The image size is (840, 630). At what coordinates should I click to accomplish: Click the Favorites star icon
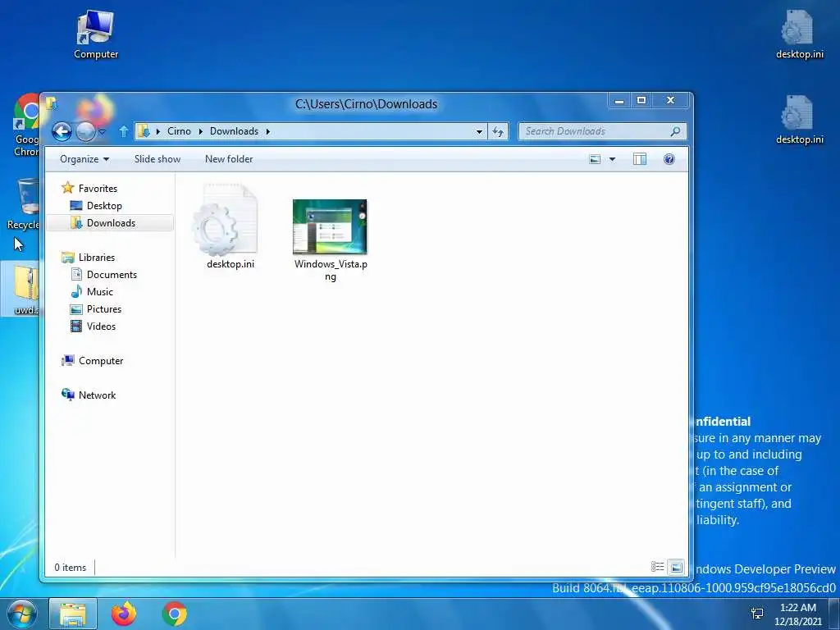[67, 188]
